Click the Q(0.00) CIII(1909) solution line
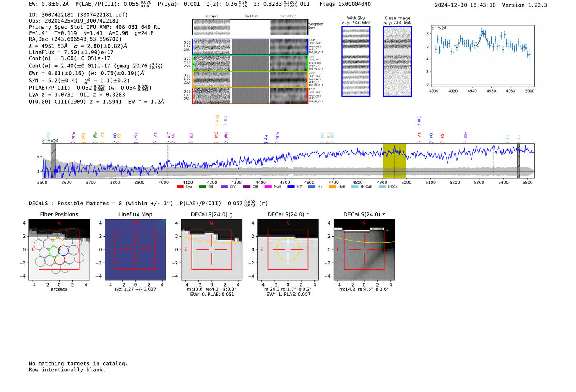Image resolution: width=576 pixels, height=392 pixels. [96, 101]
